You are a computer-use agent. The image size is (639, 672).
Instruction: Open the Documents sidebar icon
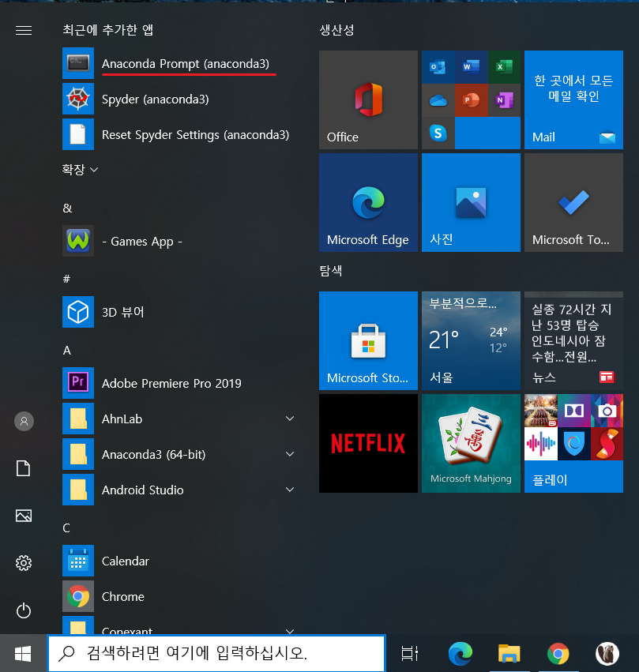coord(24,468)
